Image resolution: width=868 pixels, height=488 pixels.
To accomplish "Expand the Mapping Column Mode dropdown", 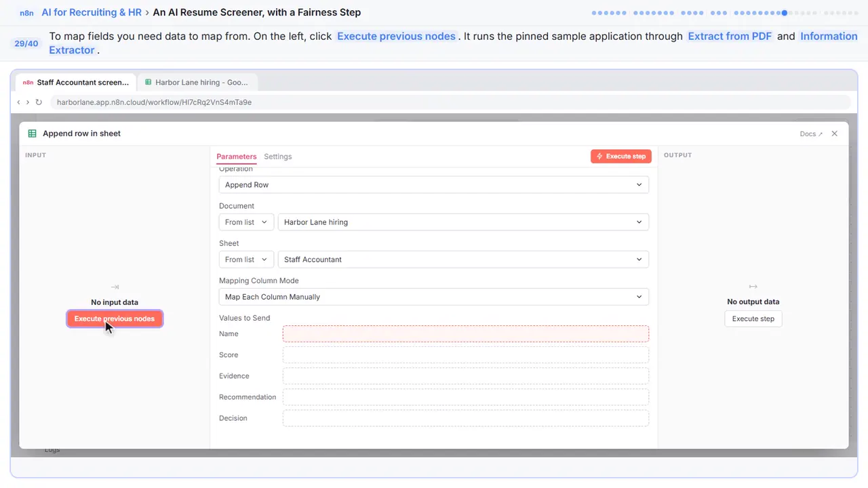I will pyautogui.click(x=434, y=297).
